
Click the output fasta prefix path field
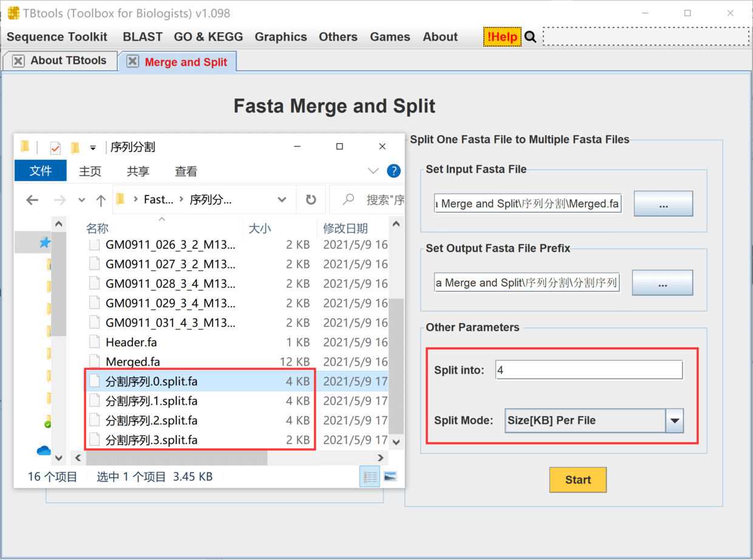point(527,283)
